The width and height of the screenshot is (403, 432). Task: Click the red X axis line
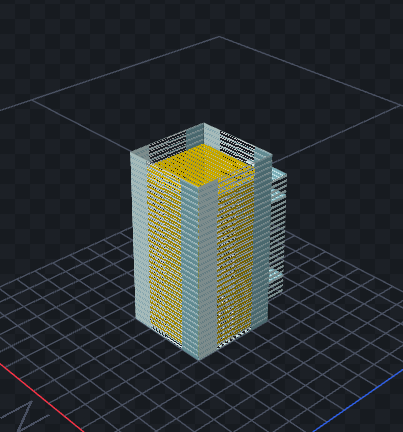pyautogui.click(x=42, y=398)
